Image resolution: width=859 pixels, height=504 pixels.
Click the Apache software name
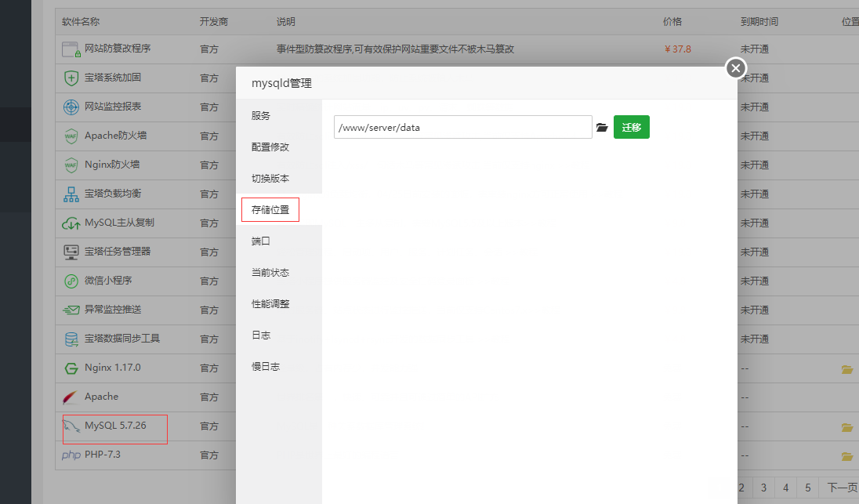[x=101, y=396]
